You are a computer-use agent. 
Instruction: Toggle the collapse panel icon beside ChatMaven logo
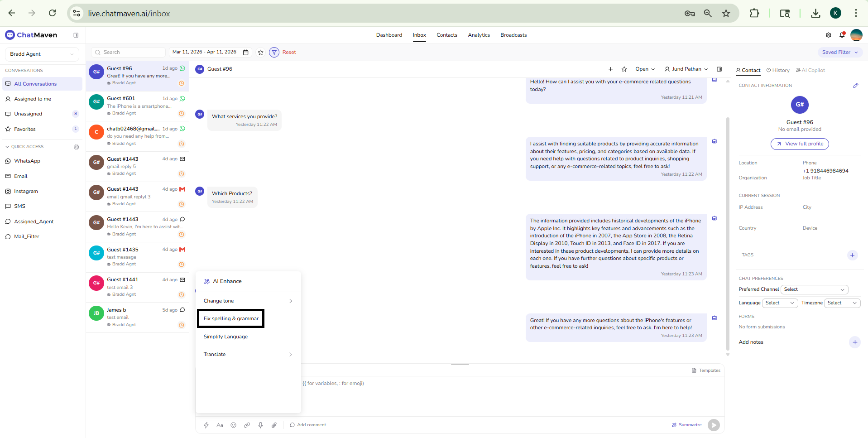(x=76, y=35)
